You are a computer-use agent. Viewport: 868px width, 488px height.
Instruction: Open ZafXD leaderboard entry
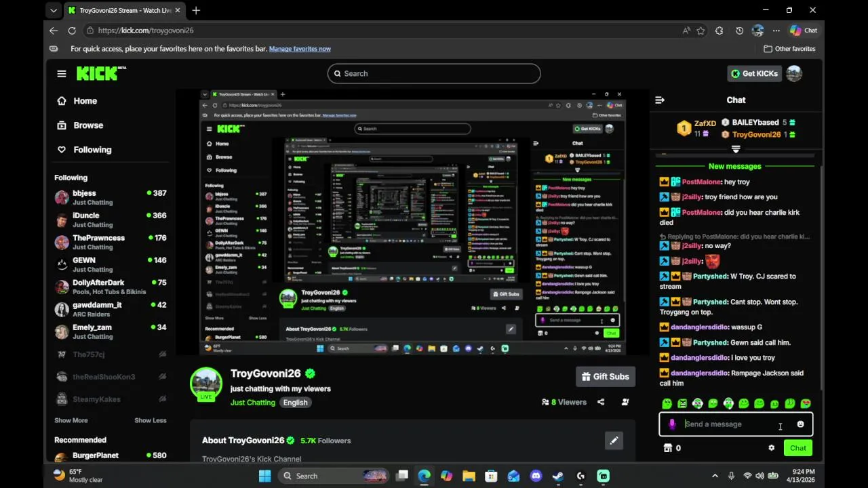pyautogui.click(x=696, y=128)
